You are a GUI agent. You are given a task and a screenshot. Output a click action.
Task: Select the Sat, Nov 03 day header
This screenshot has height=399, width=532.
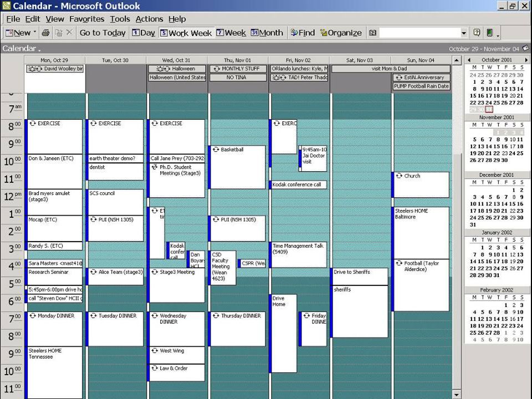pyautogui.click(x=360, y=60)
